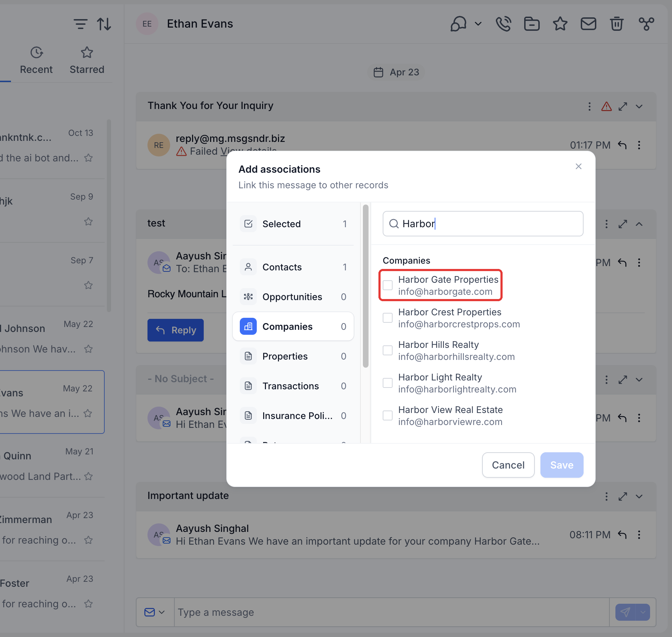Expand the Important update thread chevron
Viewport: 672px width, 637px height.
[639, 497]
